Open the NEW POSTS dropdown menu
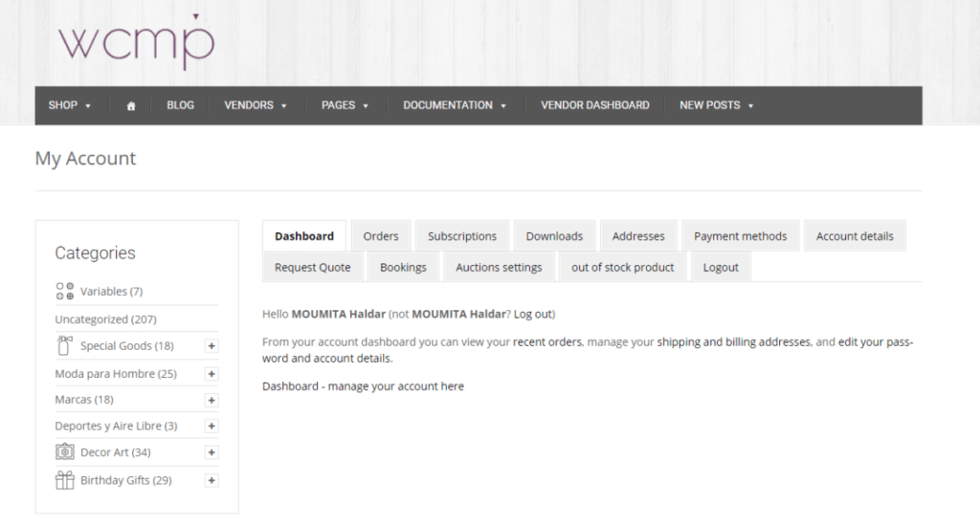This screenshot has height=527, width=980. 716,105
